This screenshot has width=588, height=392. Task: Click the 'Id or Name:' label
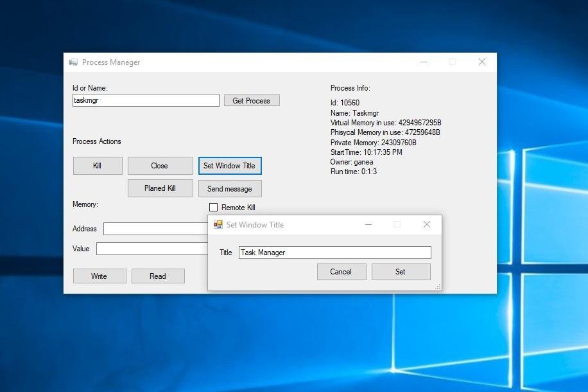90,88
